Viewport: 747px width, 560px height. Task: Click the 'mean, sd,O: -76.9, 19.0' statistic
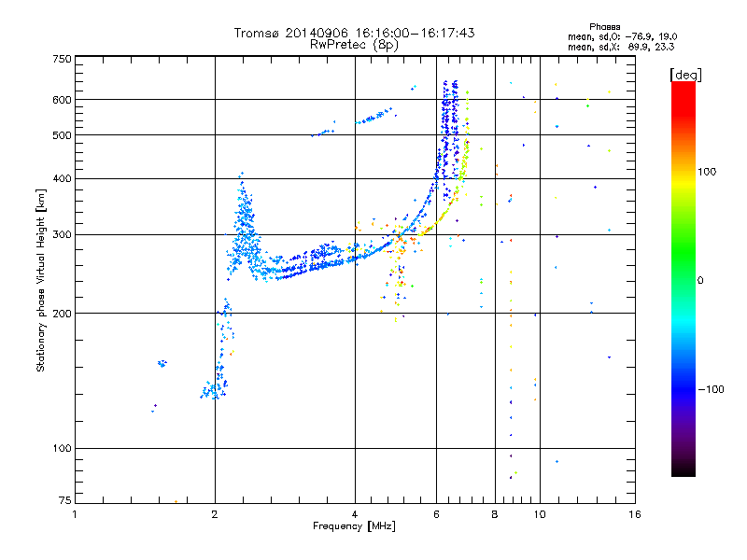622,36
